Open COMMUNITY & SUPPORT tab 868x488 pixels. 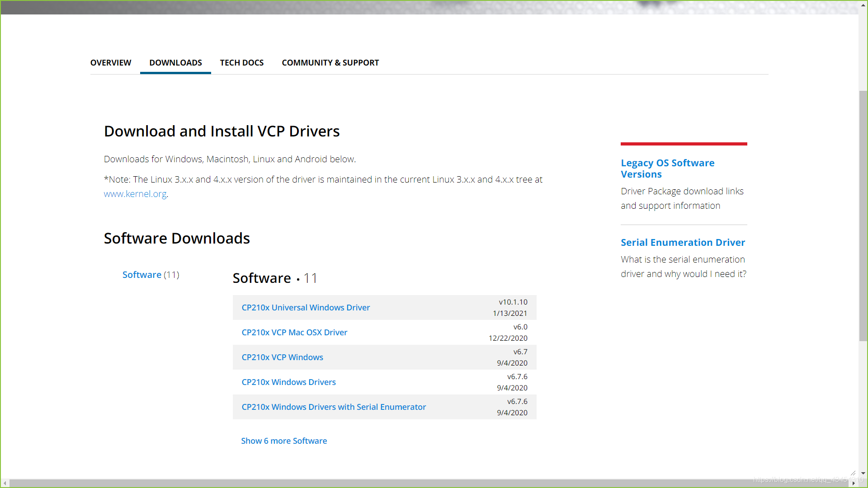(x=330, y=63)
